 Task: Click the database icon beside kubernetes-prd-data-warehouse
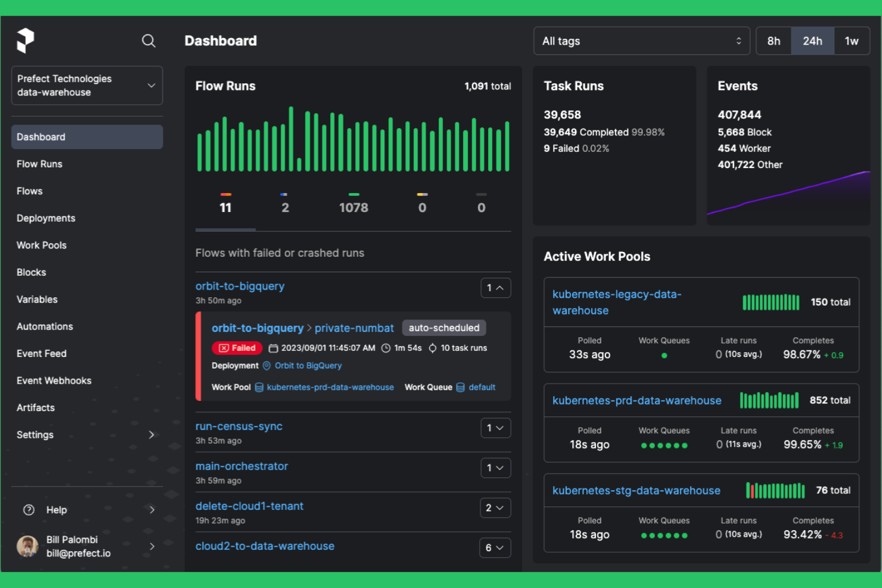click(x=259, y=387)
